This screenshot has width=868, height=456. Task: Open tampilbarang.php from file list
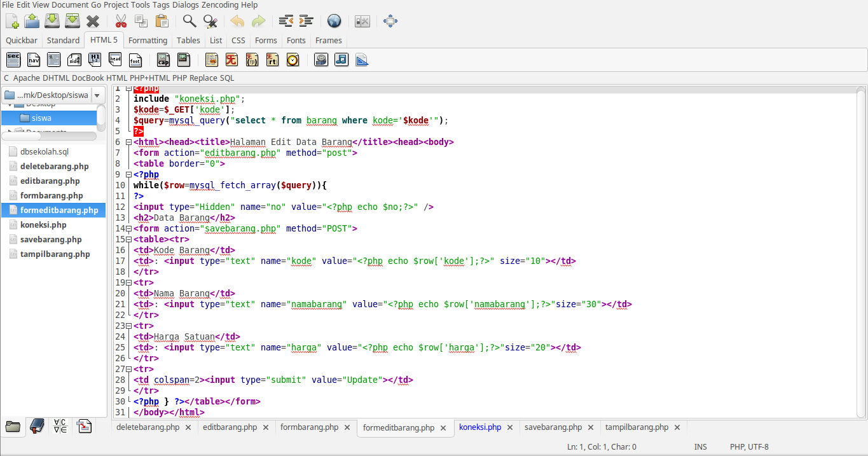point(55,254)
